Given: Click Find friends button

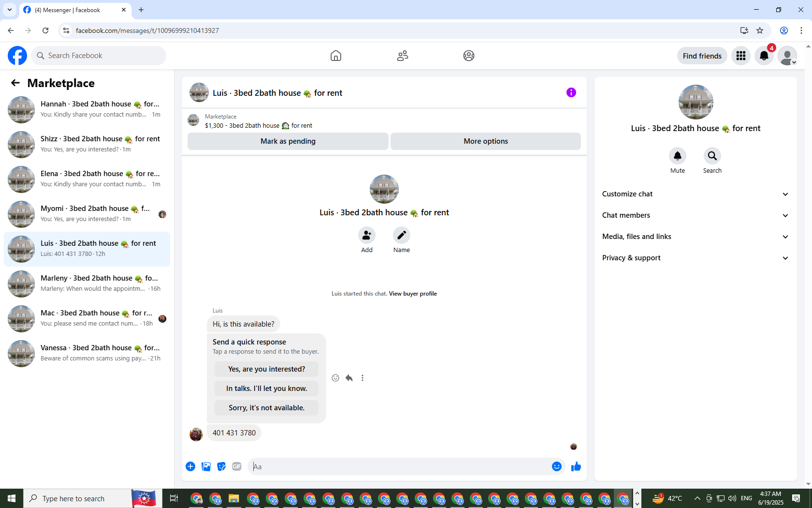Looking at the screenshot, I should [702, 56].
